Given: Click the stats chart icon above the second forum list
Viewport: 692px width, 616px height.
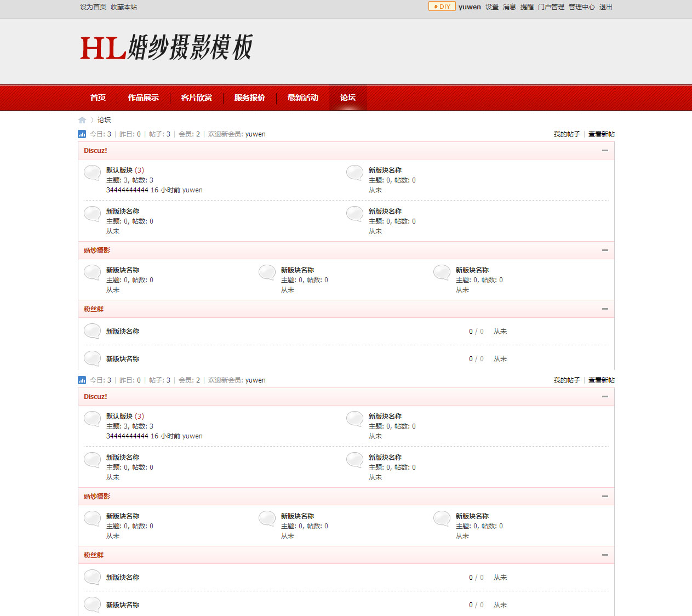Looking at the screenshot, I should [x=82, y=380].
